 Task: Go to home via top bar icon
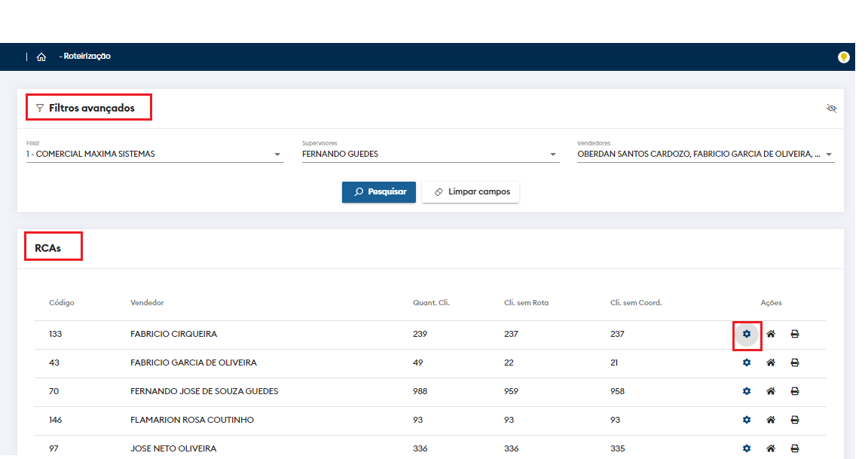coord(41,57)
